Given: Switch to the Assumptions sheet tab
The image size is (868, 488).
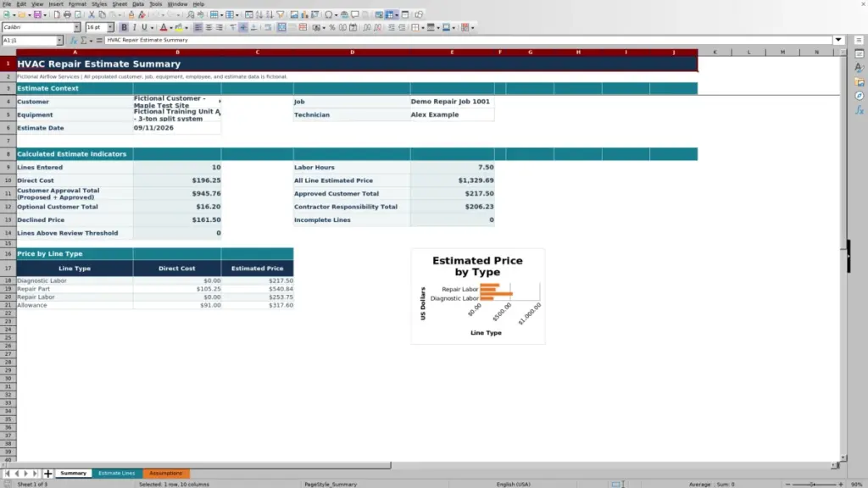Looking at the screenshot, I should pos(165,473).
